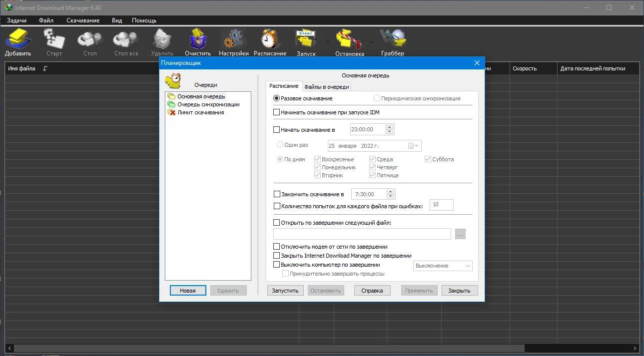Open dropdown arrow next to Запуск toolbar button
The image size is (644, 356).
pyautogui.click(x=328, y=42)
